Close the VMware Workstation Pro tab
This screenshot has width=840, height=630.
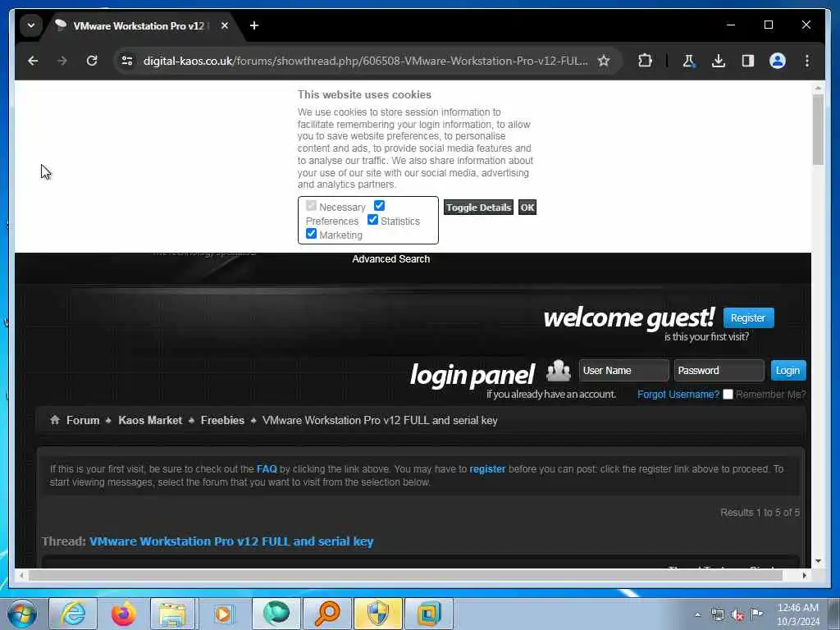click(x=225, y=25)
